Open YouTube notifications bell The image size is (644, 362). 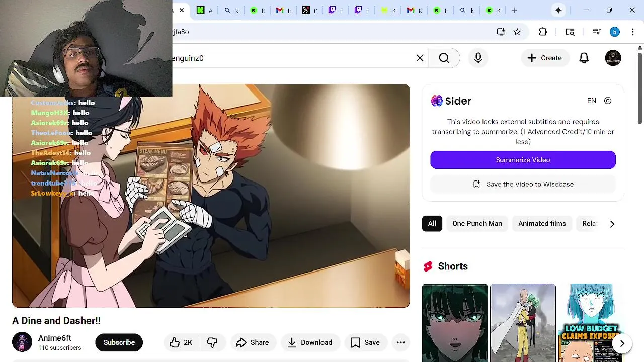coord(584,58)
